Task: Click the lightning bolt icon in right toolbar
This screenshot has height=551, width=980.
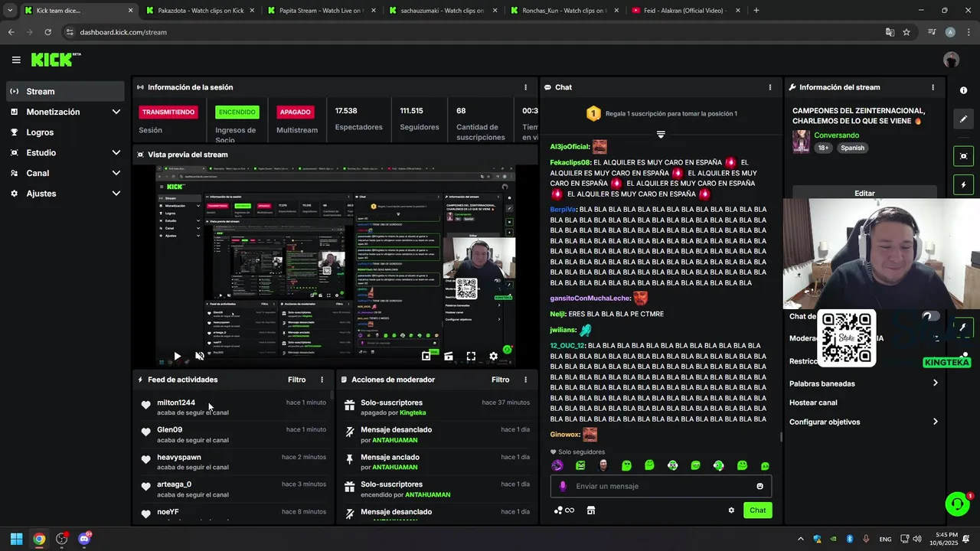Action: 963,185
